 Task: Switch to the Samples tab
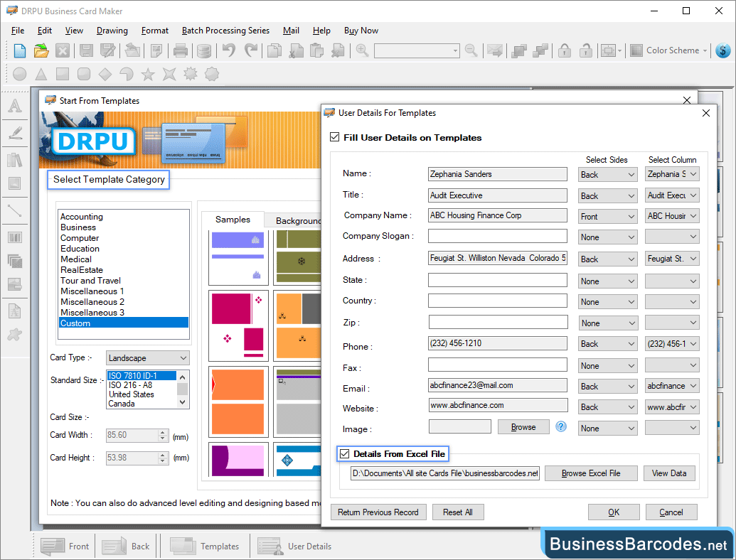[x=233, y=220]
